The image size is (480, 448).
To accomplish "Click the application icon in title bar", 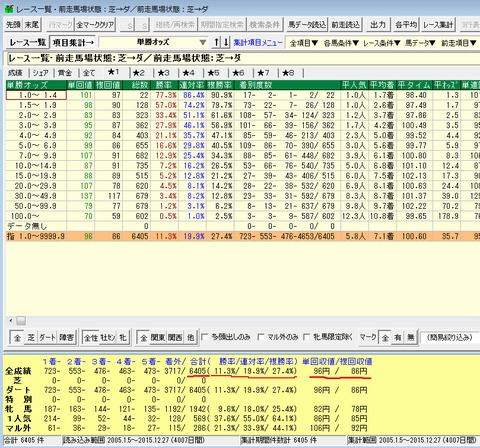I will pos(9,9).
